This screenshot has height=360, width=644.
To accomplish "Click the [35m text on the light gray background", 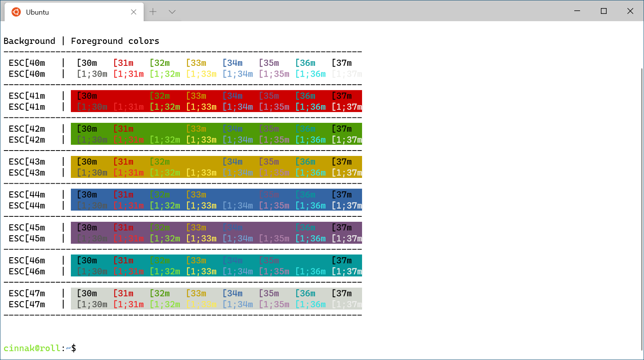I will coord(269,293).
